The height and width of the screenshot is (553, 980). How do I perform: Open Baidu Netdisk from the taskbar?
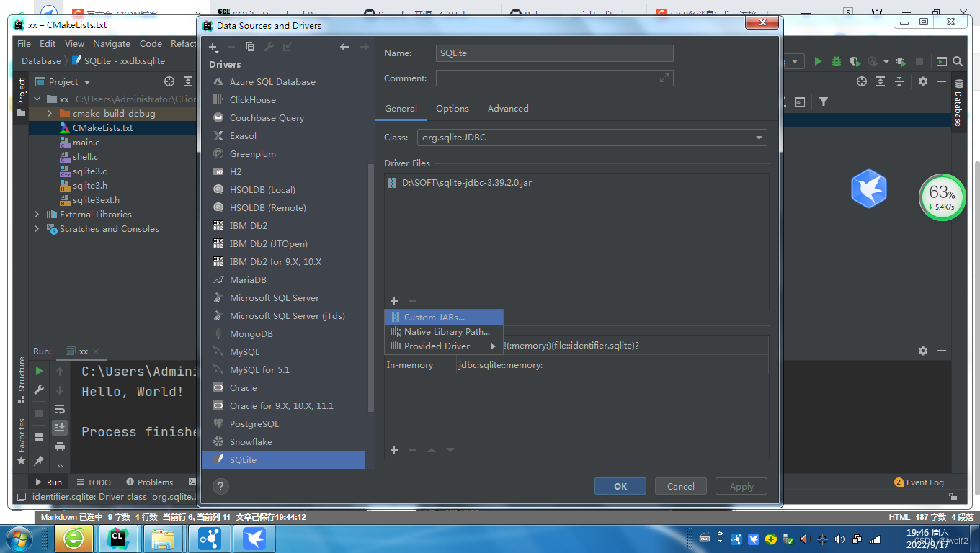(x=254, y=538)
